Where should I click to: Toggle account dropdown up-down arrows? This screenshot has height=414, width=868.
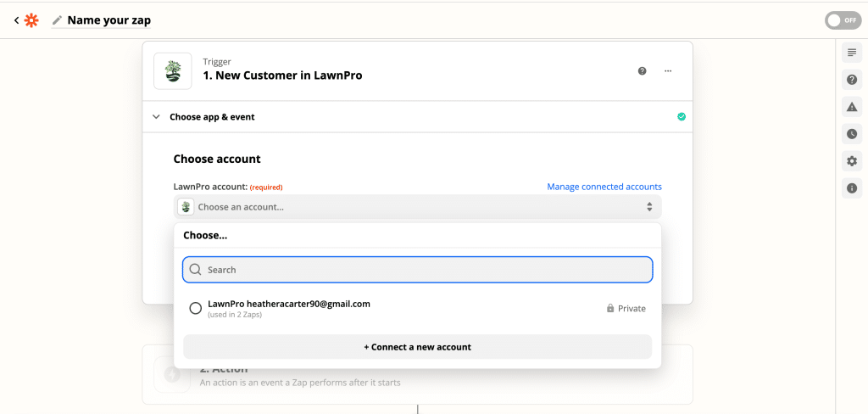coord(649,207)
